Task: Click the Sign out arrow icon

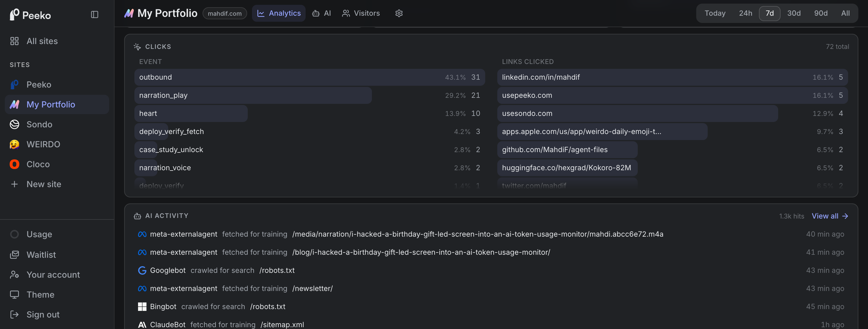Action: point(14,314)
